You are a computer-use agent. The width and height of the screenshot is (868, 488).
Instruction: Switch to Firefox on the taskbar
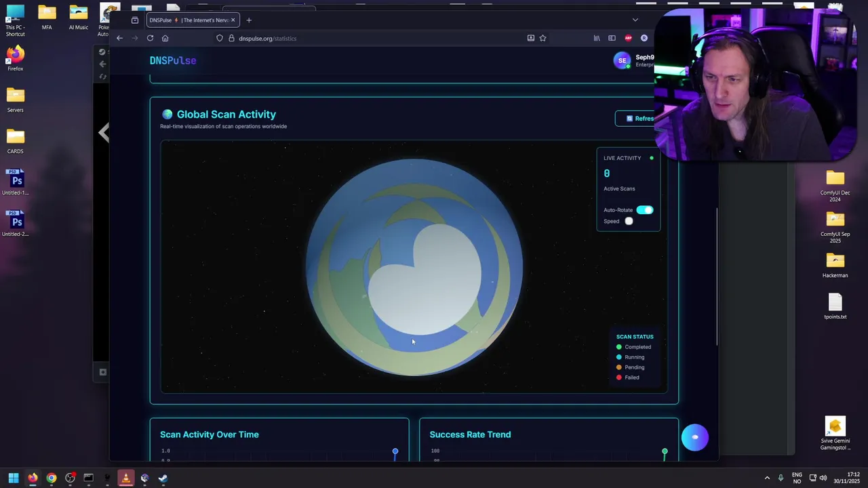(x=33, y=478)
